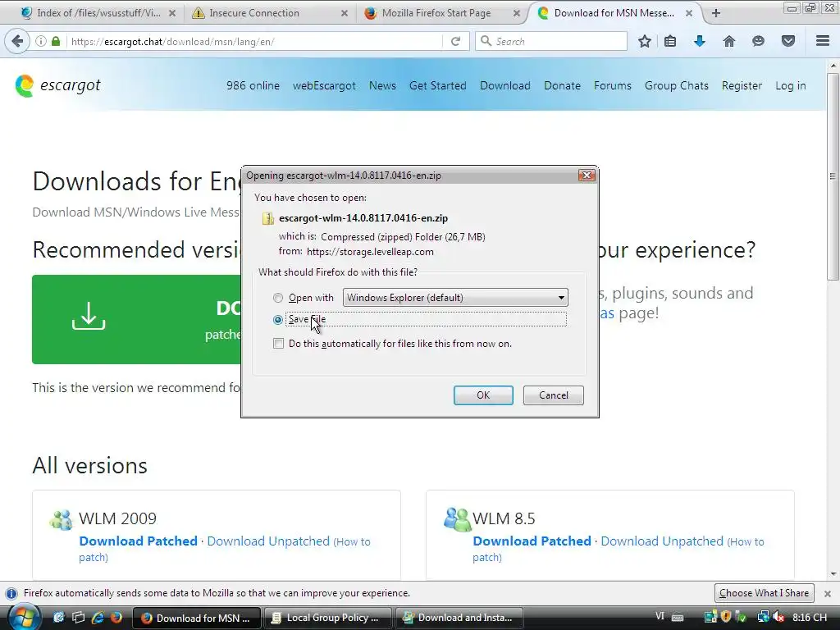The width and height of the screenshot is (840, 630).
Task: Open site information icon in address bar
Action: click(41, 41)
